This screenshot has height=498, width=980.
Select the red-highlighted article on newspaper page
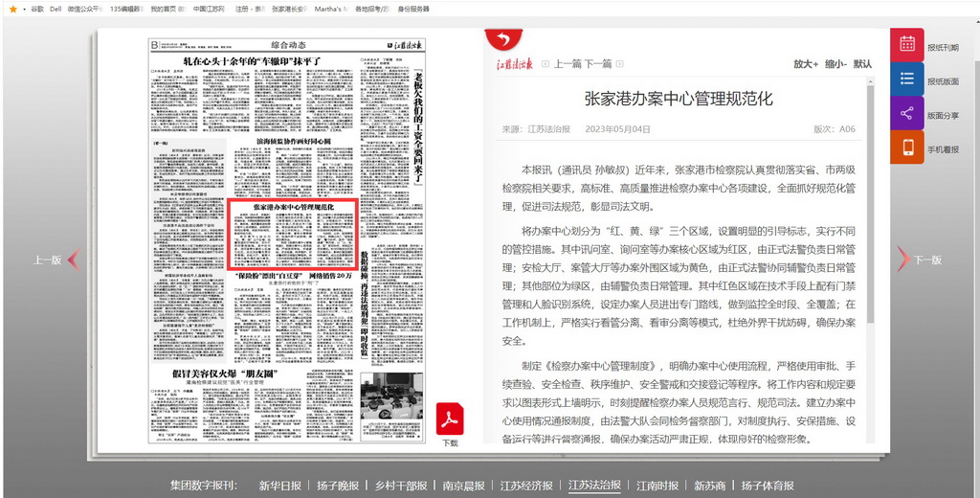point(293,235)
